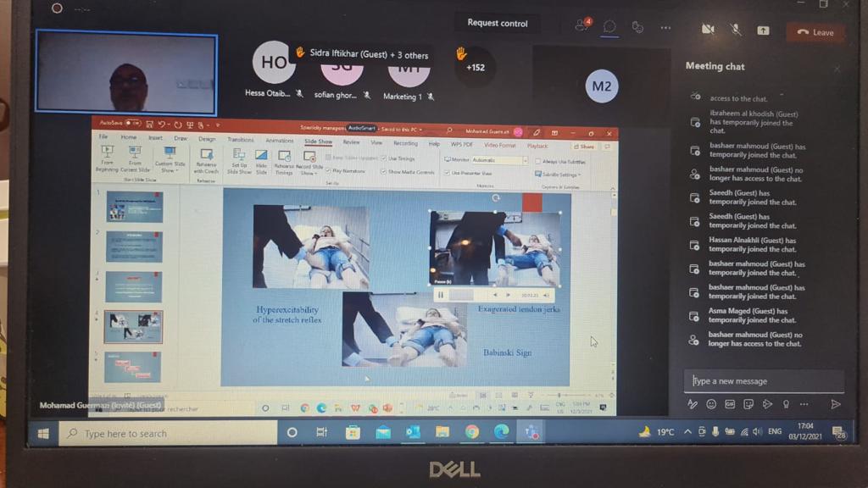The height and width of the screenshot is (488, 868).
Task: Select the Slide Show ribbon tab
Action: click(319, 141)
